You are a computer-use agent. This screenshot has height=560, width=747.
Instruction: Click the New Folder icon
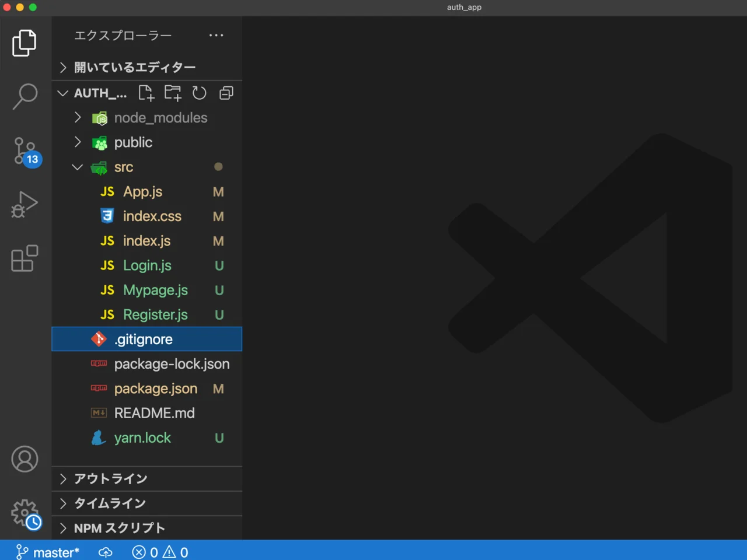click(x=172, y=93)
